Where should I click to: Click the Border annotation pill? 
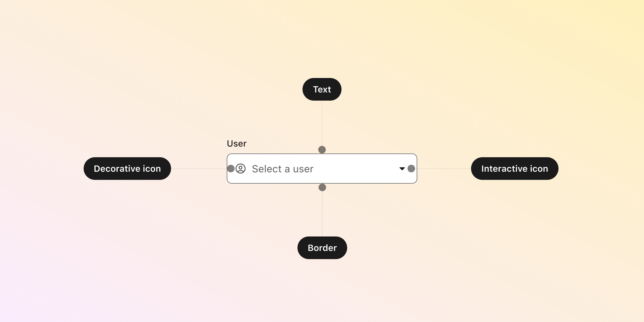(x=322, y=248)
